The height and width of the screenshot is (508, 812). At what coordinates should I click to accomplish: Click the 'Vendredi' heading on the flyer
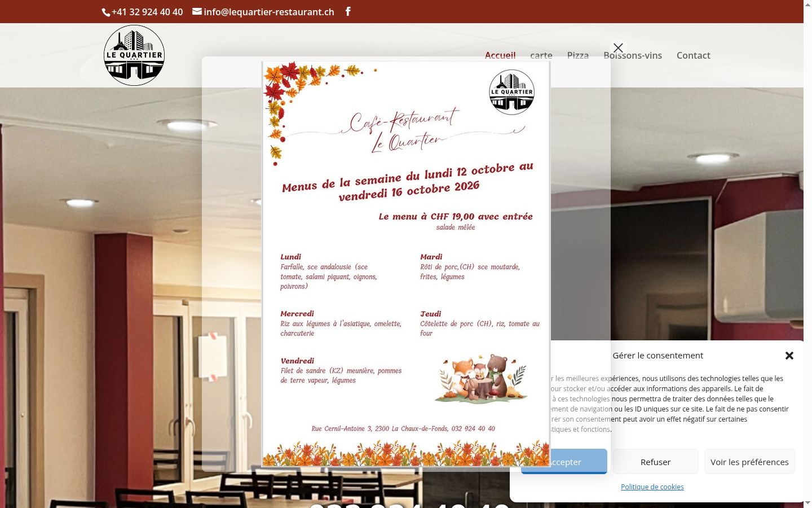click(297, 361)
